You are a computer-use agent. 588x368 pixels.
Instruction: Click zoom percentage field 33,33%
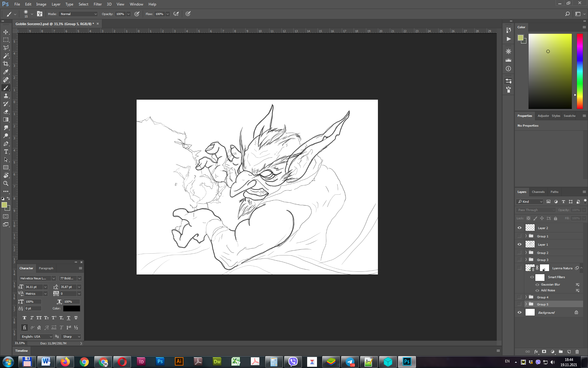coord(20,343)
